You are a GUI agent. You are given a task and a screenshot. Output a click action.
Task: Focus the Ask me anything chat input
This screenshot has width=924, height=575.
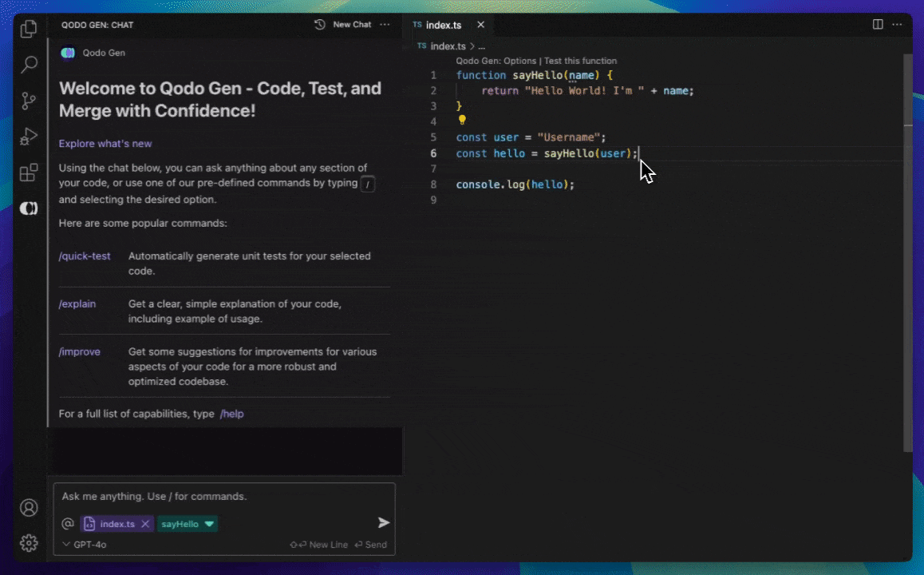pos(224,497)
